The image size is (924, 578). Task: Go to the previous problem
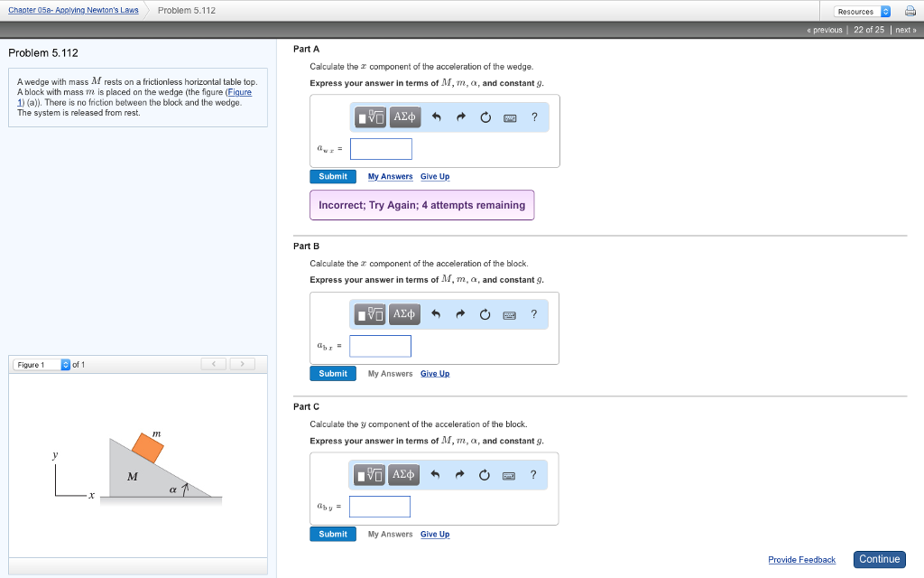click(824, 30)
